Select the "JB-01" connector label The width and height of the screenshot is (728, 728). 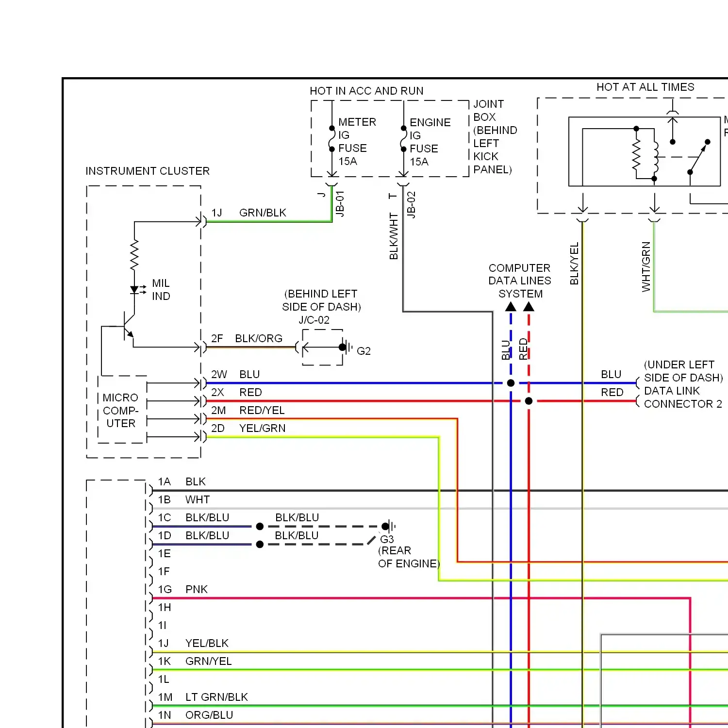point(340,204)
